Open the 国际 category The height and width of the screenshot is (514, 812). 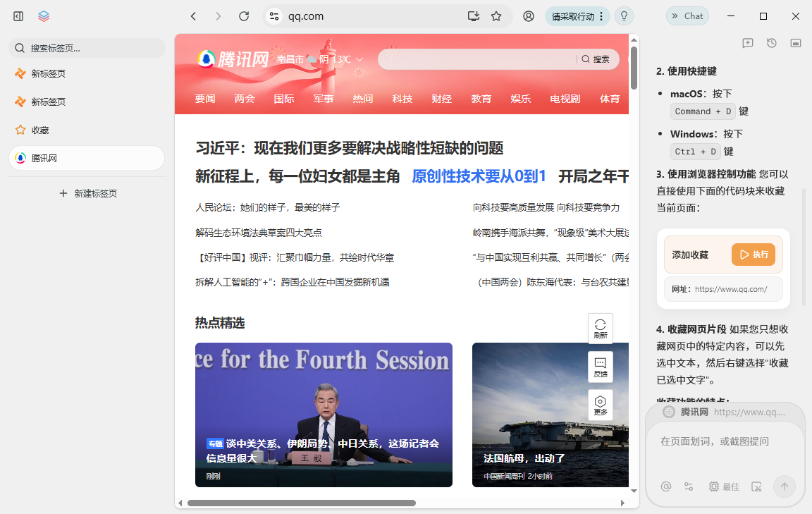click(x=284, y=99)
